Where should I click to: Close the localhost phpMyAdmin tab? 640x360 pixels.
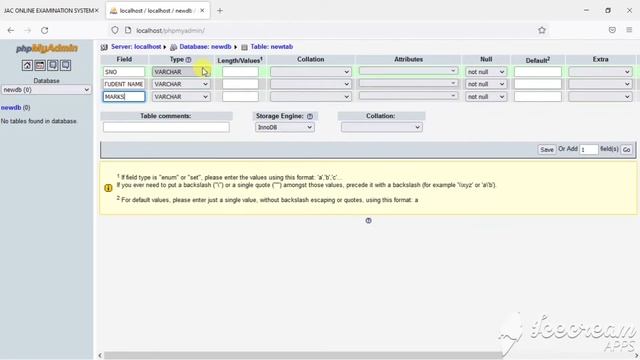[x=202, y=11]
